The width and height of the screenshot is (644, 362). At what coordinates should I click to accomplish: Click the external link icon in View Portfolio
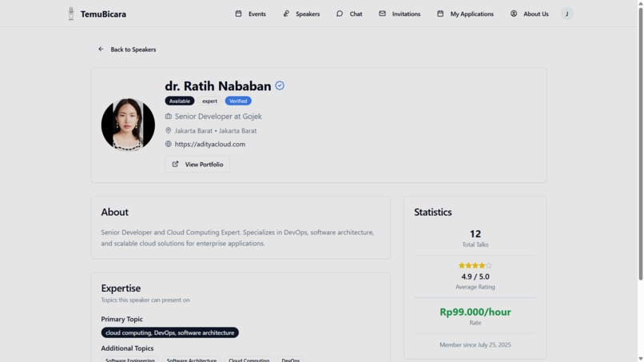click(x=175, y=164)
